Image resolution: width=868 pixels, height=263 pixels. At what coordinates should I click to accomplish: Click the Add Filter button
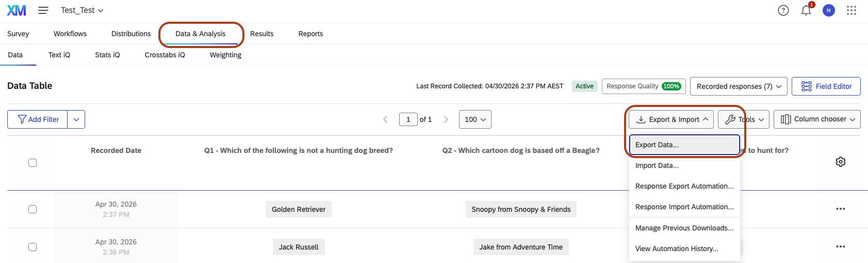point(38,119)
